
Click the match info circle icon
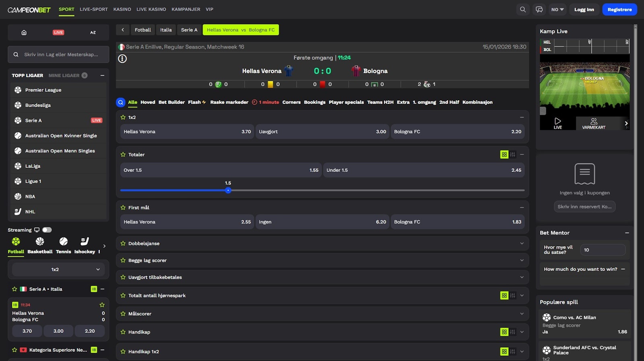[x=122, y=59]
